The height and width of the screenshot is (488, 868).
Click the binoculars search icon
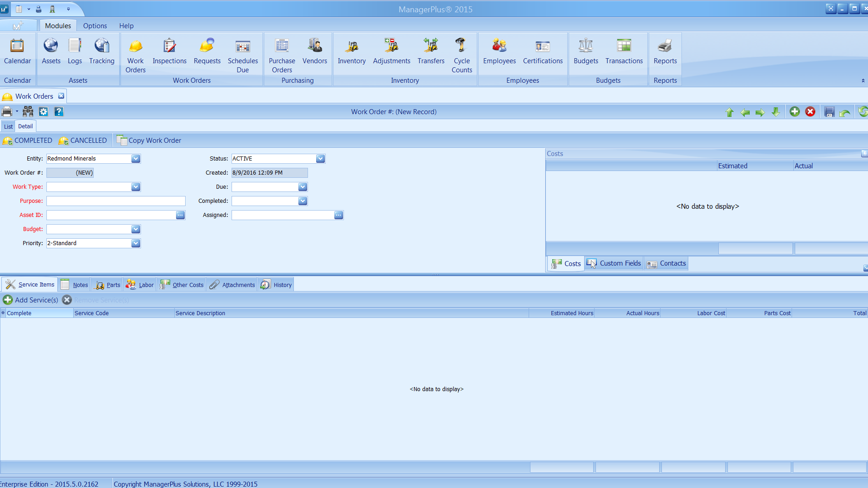point(28,111)
